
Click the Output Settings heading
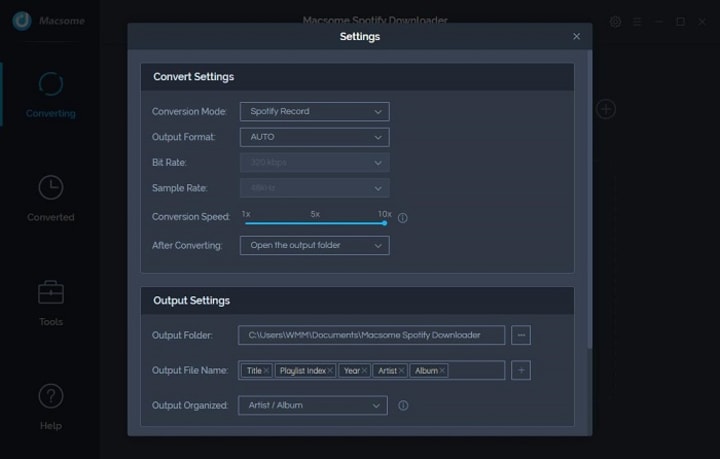pos(191,301)
